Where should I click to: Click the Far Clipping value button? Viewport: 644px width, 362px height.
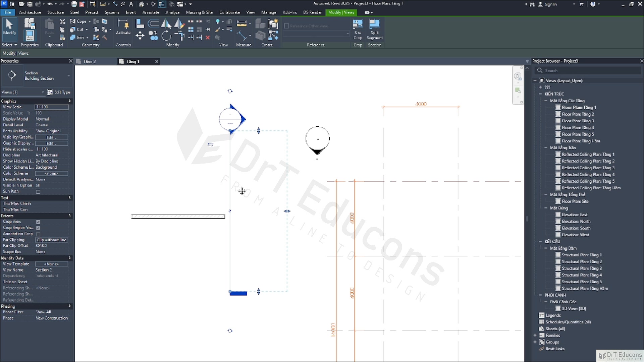click(52, 240)
